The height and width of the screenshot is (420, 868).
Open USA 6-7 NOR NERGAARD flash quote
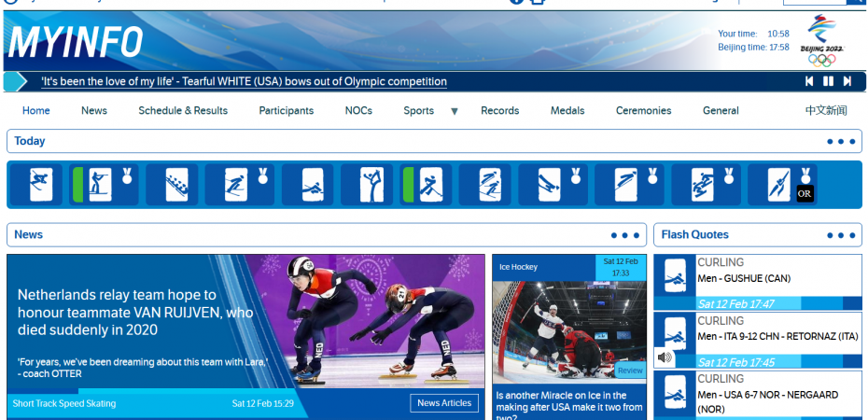click(x=768, y=401)
